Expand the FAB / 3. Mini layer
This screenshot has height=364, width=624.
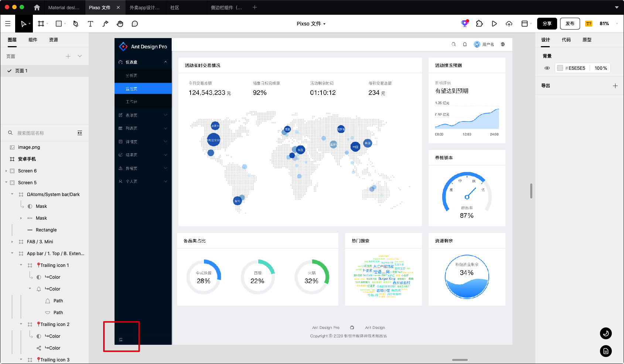coord(12,242)
